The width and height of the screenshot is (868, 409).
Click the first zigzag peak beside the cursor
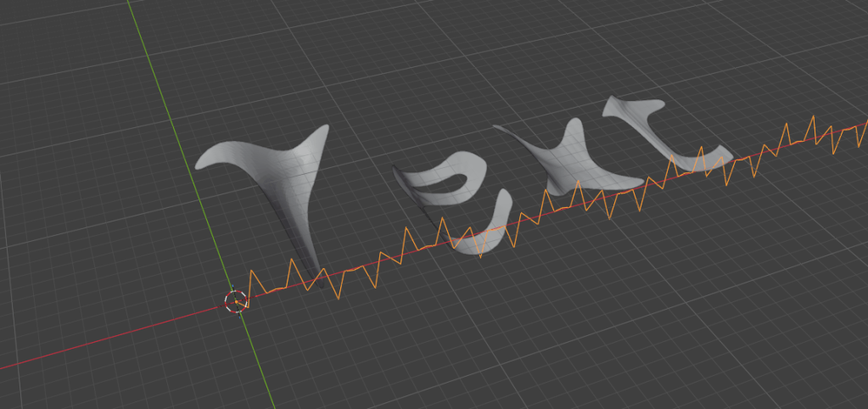pyautogui.click(x=252, y=272)
